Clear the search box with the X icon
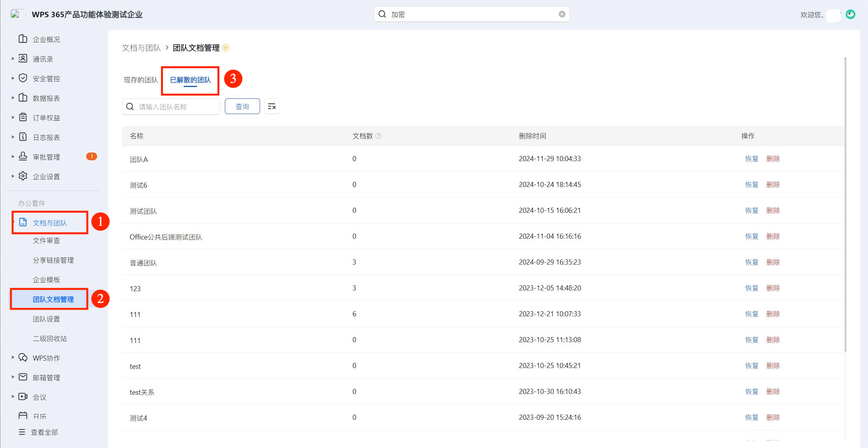This screenshot has height=448, width=868. (562, 14)
